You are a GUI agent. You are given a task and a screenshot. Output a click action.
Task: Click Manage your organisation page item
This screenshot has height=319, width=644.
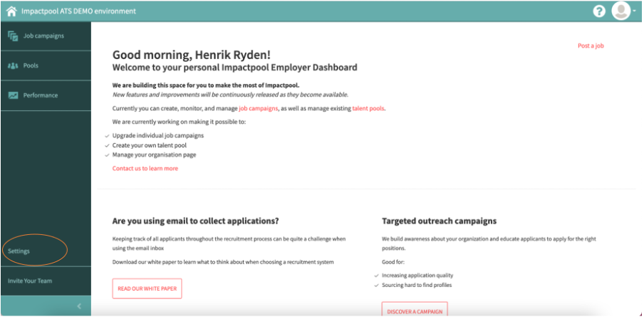[154, 155]
